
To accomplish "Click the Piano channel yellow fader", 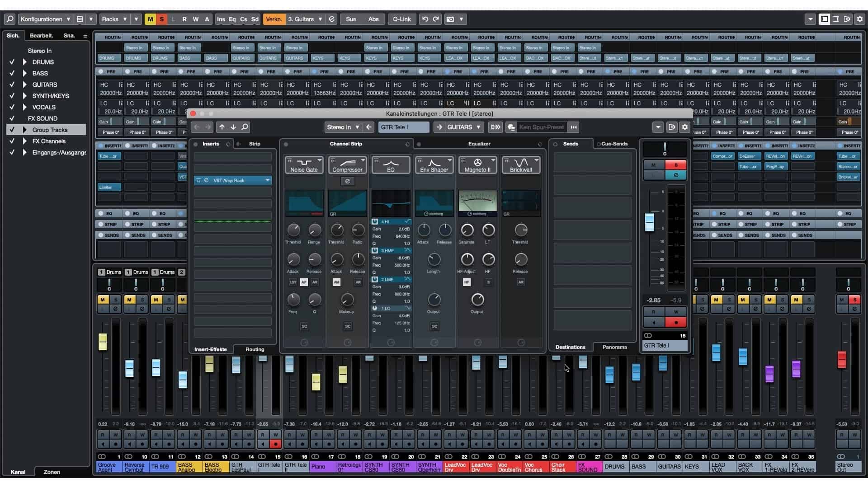I will [316, 382].
